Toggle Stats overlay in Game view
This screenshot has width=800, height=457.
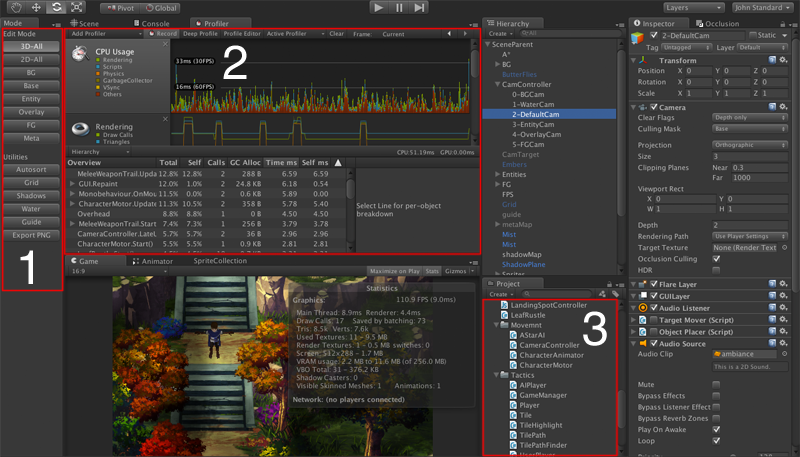(x=432, y=271)
